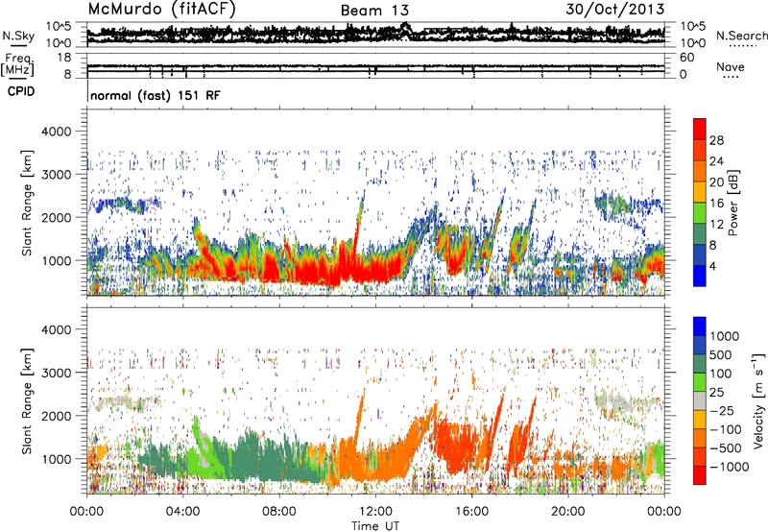Click the gray segment of velocity colorbar

700,400
